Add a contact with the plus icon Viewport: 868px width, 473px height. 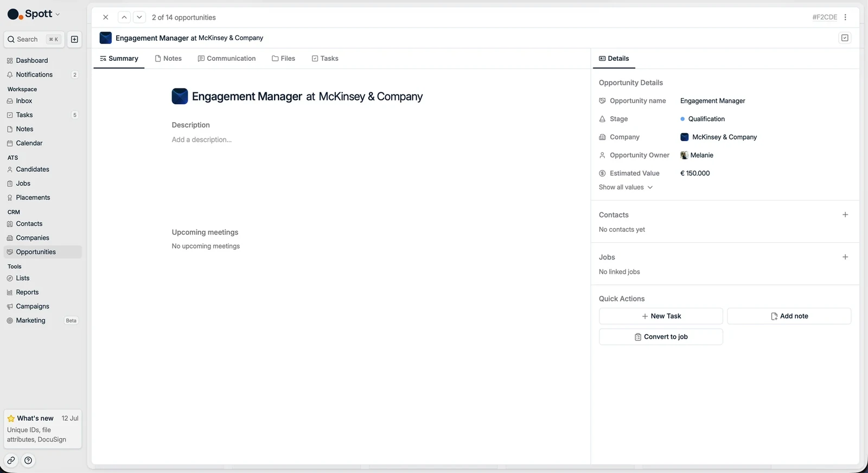845,215
